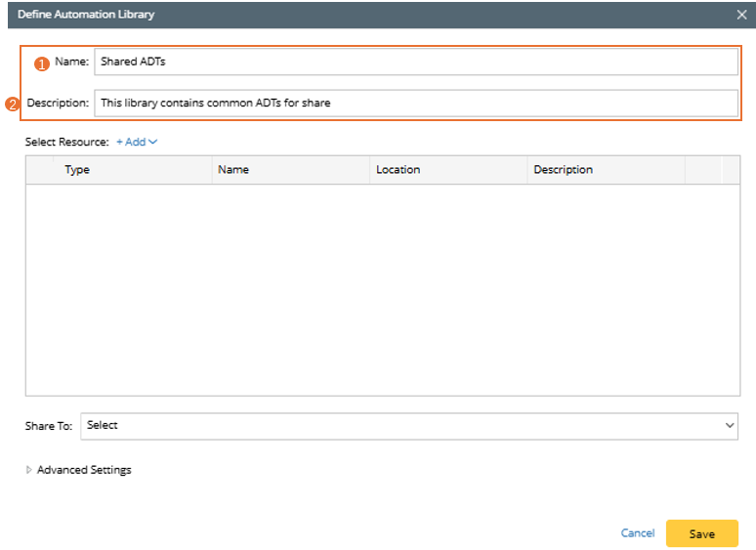The width and height of the screenshot is (756, 550).
Task: Click the Share To label
Action: (49, 426)
